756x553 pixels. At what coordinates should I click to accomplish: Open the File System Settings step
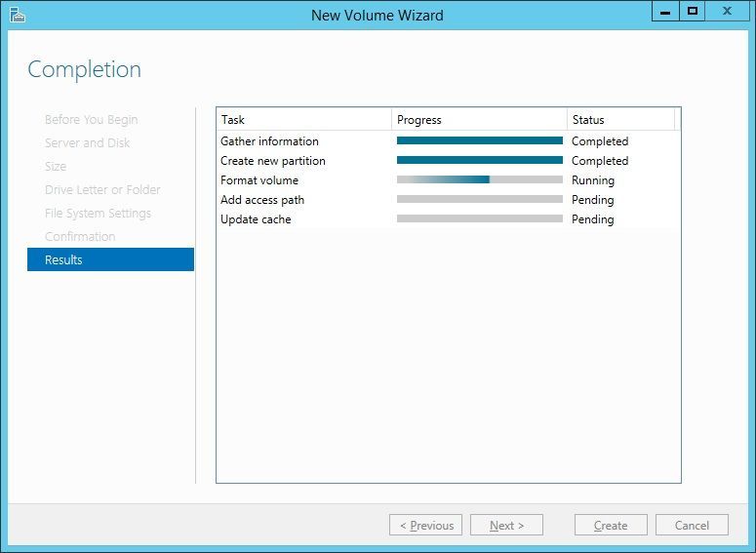pos(98,213)
